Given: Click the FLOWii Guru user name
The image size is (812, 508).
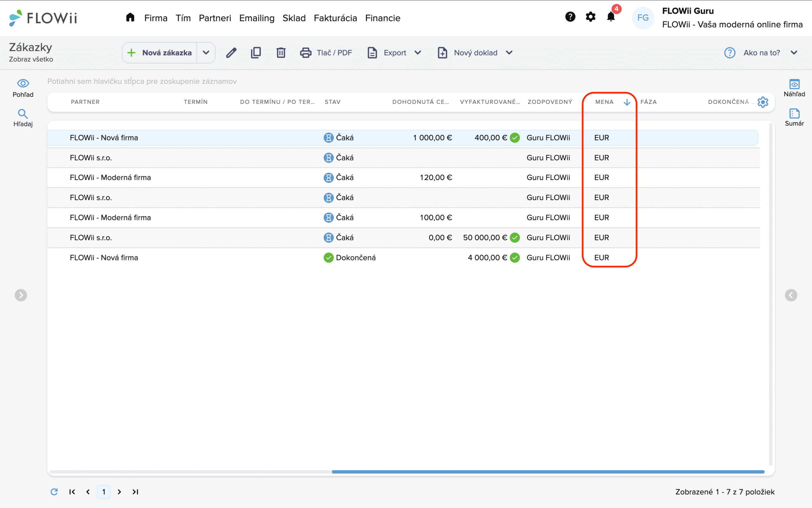Looking at the screenshot, I should point(688,11).
